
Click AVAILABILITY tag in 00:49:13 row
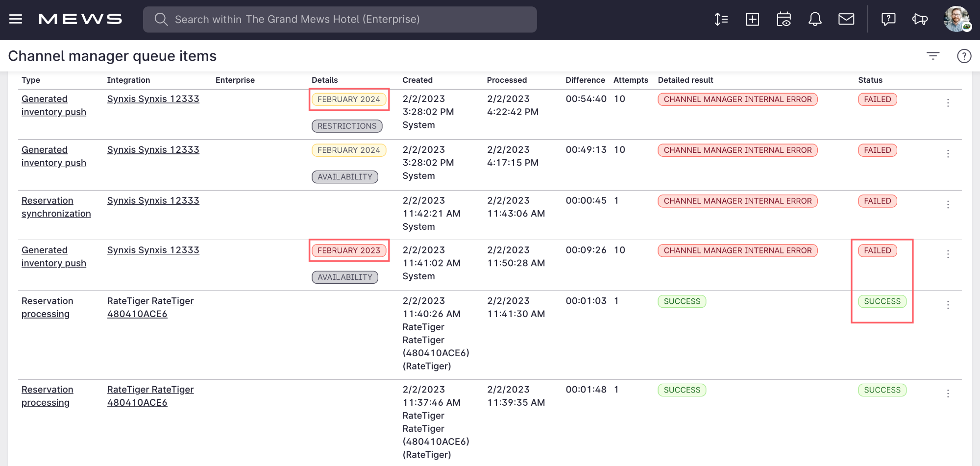click(x=345, y=177)
